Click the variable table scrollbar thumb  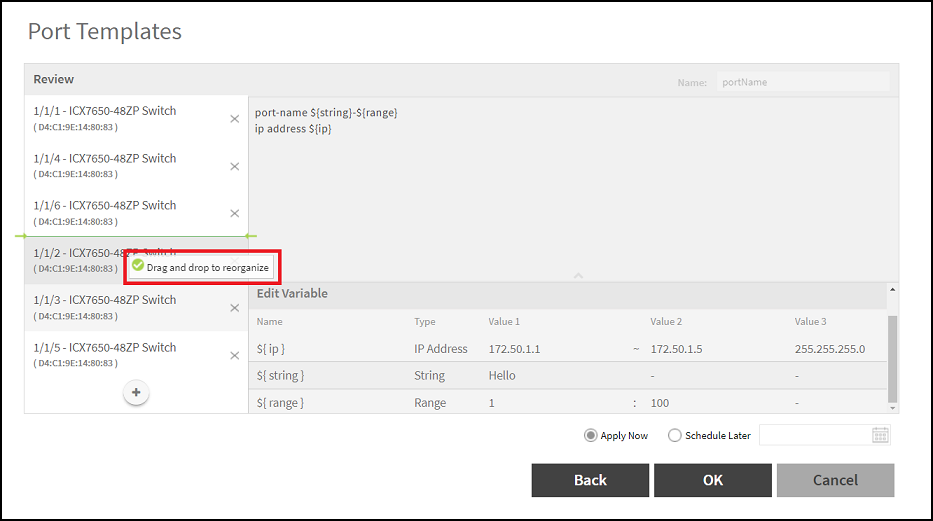click(892, 359)
